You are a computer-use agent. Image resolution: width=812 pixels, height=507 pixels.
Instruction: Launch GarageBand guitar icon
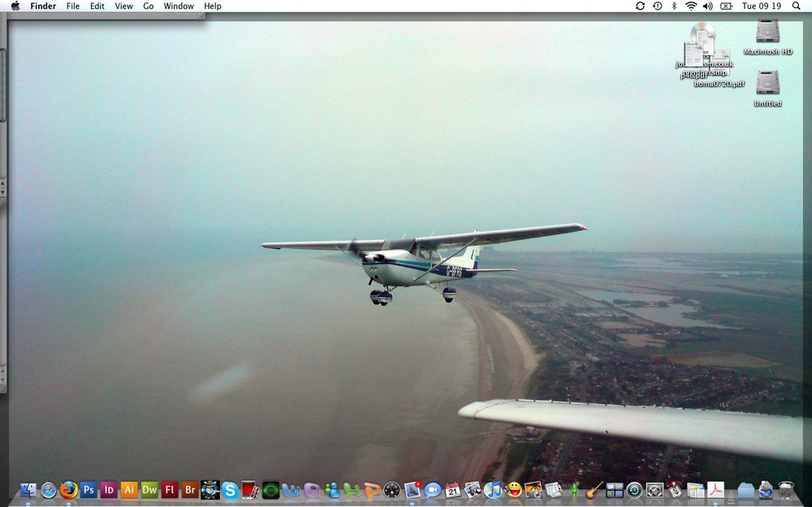(594, 489)
